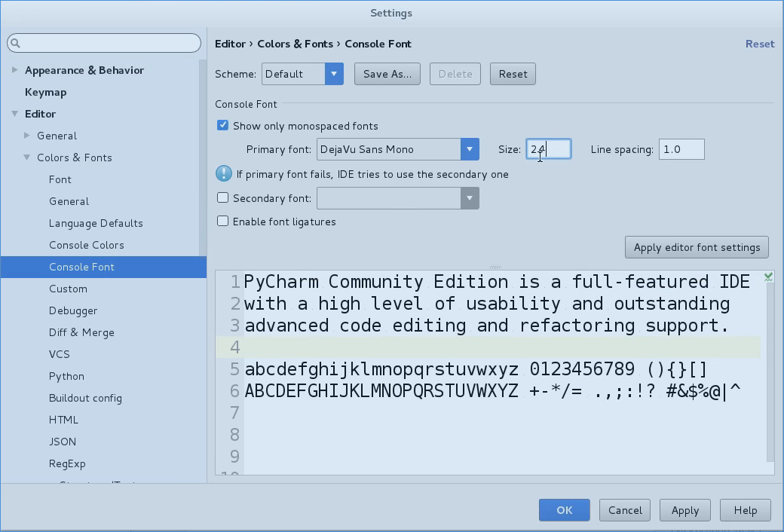This screenshot has height=532, width=784.
Task: Click Save As... button
Action: [x=387, y=74]
